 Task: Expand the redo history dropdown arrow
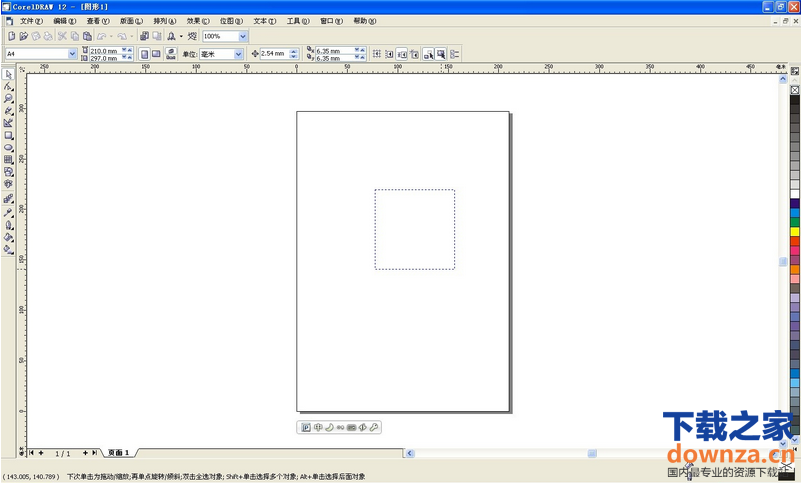pyautogui.click(x=131, y=36)
